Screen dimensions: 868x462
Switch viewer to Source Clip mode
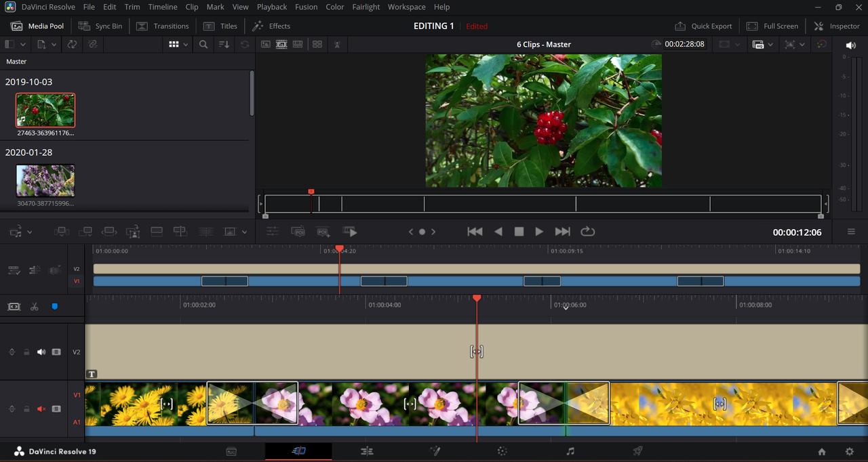pyautogui.click(x=265, y=44)
